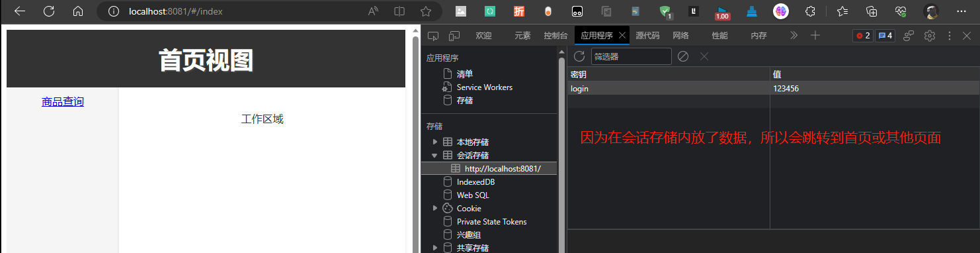Image resolution: width=980 pixels, height=253 pixels.
Task: Click the 筛选器 filter input
Action: [631, 56]
